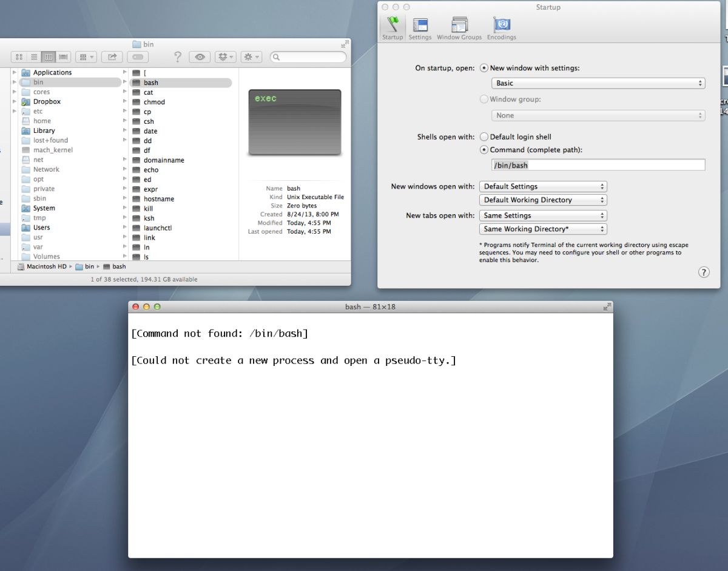Image resolution: width=728 pixels, height=571 pixels.
Task: Click the /bin/bash command path field
Action: coord(598,164)
